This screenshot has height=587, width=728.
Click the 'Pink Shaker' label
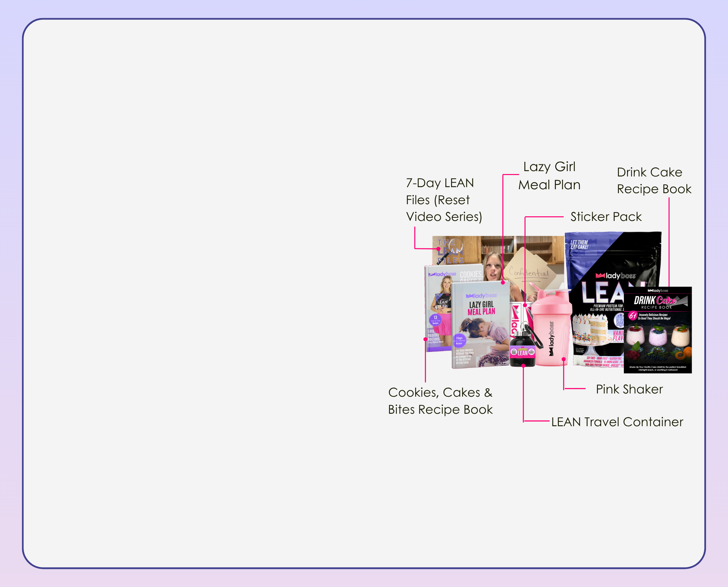pos(629,389)
